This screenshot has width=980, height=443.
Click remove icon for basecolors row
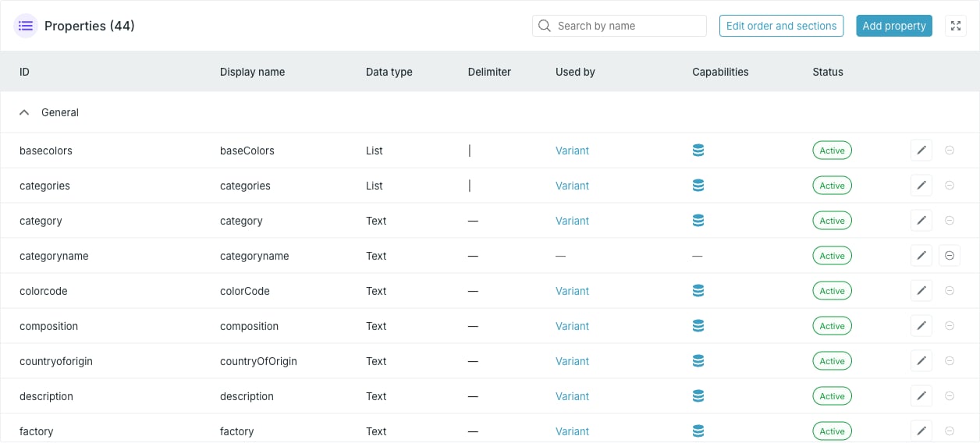(950, 151)
